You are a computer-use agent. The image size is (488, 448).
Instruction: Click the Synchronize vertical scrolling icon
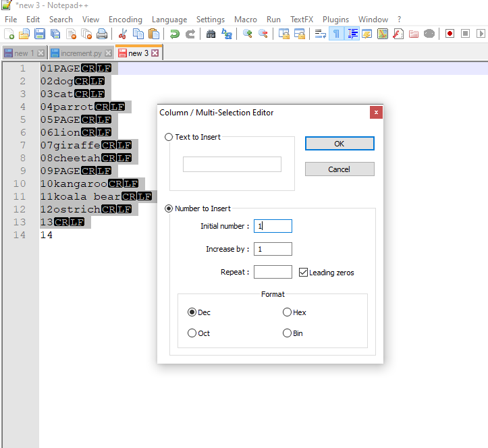pyautogui.click(x=284, y=34)
